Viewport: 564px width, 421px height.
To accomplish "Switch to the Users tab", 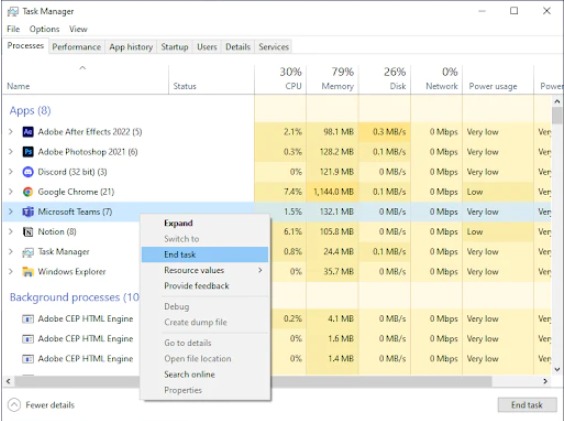I will [x=207, y=47].
